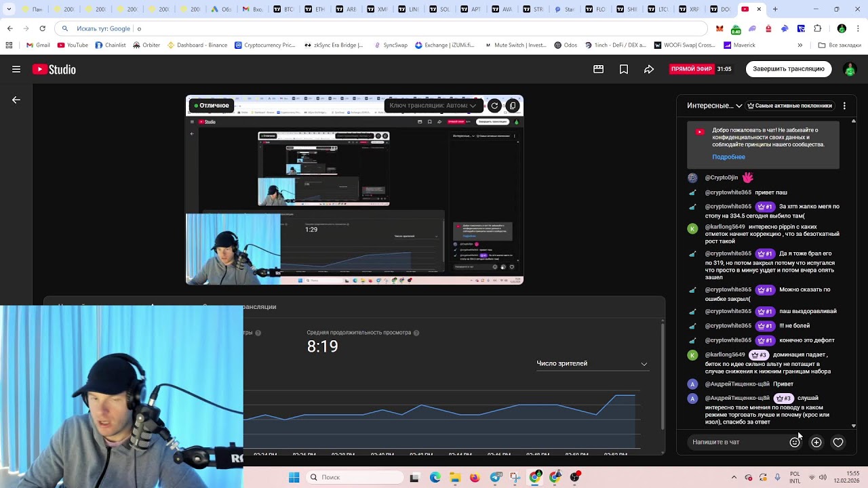Click the microphone icon in system tray
The width and height of the screenshot is (868, 488).
click(777, 477)
